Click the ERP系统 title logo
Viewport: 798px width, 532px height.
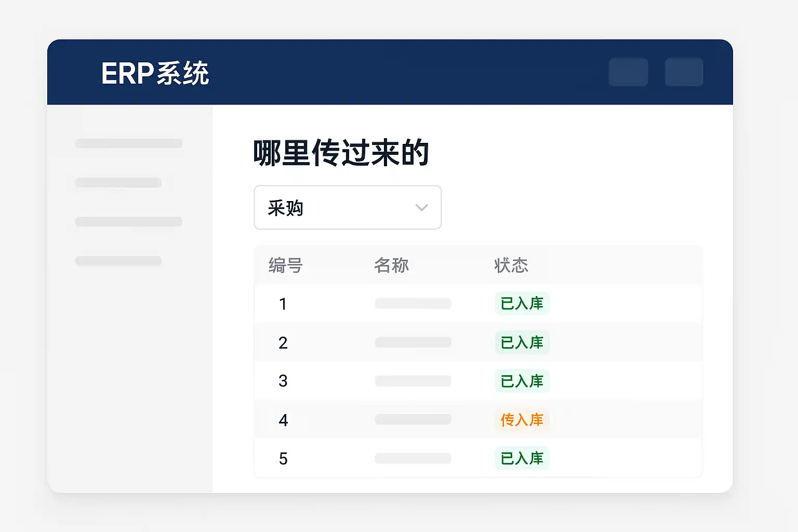[x=155, y=73]
